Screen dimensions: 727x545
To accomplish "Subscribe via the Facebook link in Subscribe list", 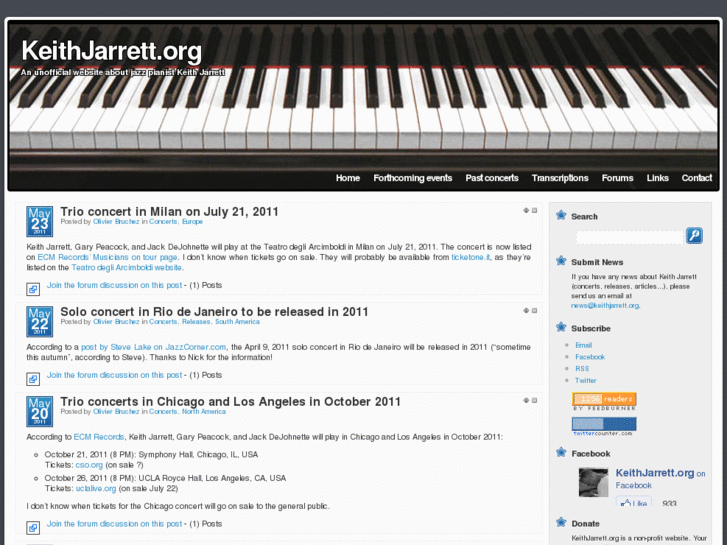I will [590, 357].
